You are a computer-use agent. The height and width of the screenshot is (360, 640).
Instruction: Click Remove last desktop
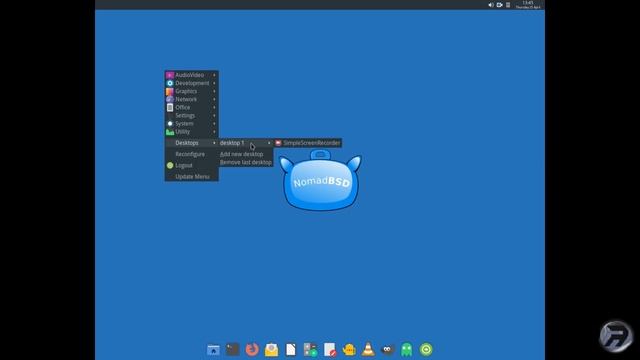(x=246, y=162)
